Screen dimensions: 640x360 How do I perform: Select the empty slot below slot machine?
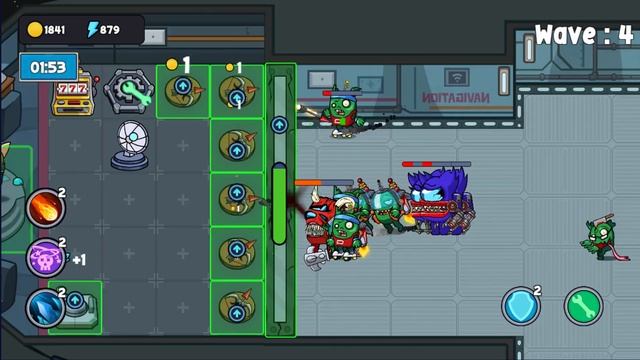75,145
